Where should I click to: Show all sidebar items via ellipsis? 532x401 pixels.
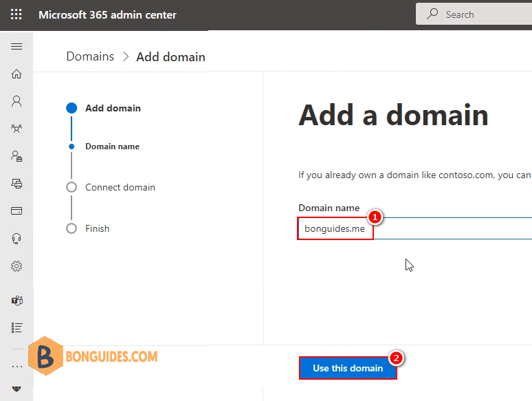click(16, 367)
